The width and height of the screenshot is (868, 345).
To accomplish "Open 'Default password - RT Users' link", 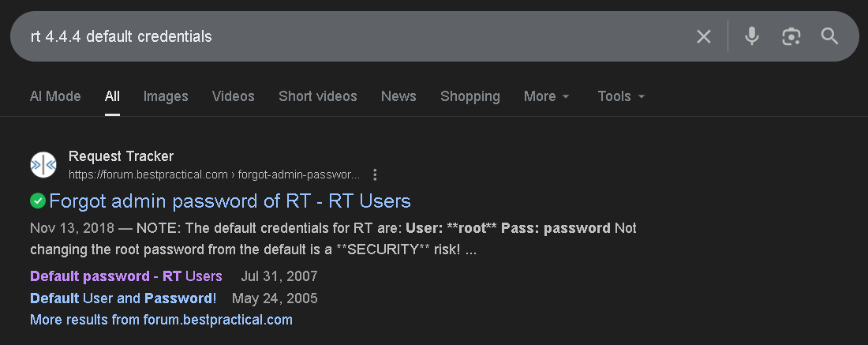I will (x=126, y=276).
